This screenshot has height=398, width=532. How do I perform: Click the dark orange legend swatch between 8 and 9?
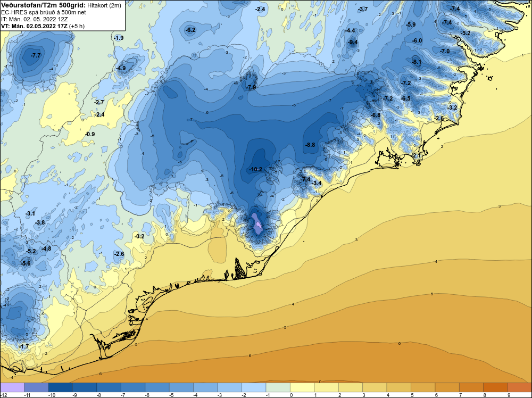(x=495, y=387)
